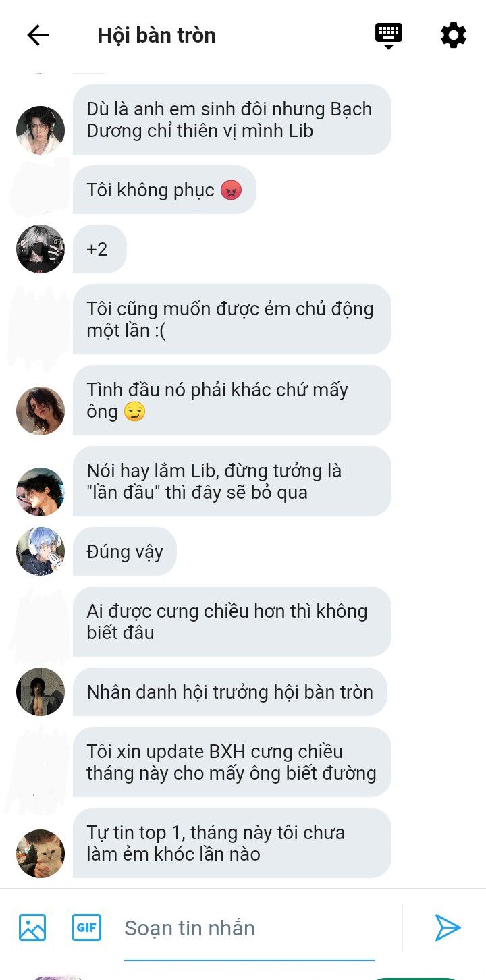
Task: View masked avatar next to "+2" message
Action: (40, 249)
